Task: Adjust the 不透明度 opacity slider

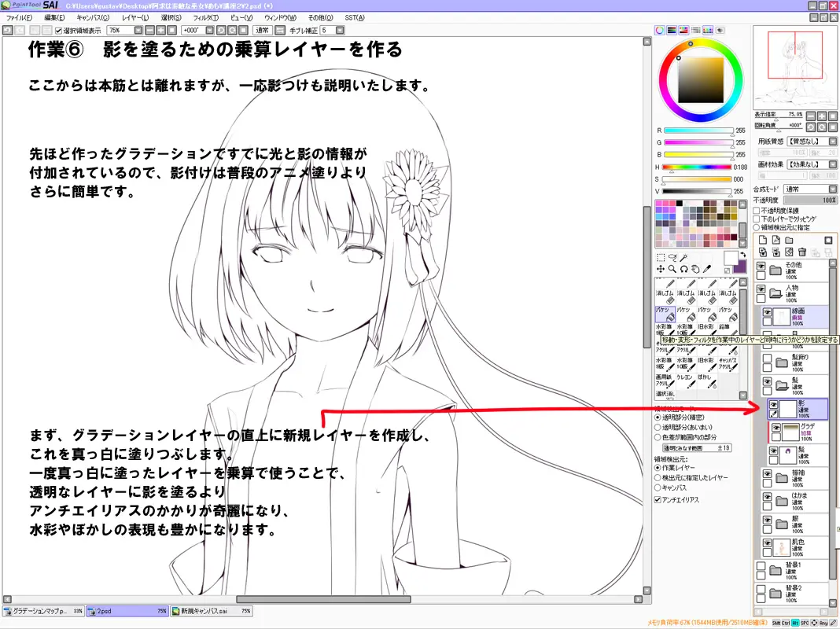Action: pyautogui.click(x=810, y=200)
